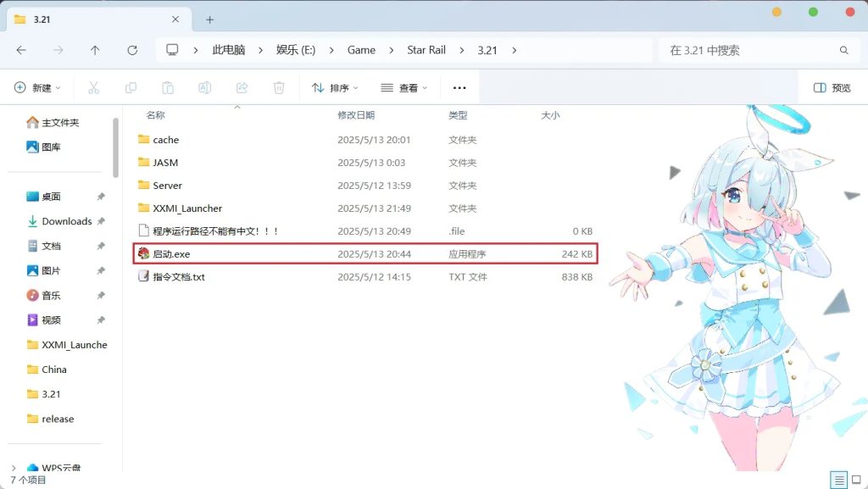Close the 3.21 tab
Image resolution: width=868 pixels, height=489 pixels.
click(175, 19)
